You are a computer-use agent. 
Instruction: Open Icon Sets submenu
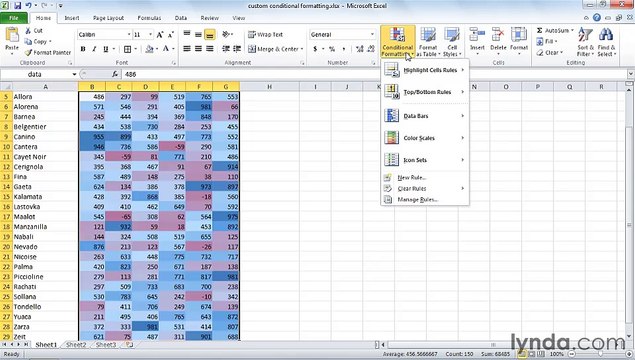[x=425, y=160]
